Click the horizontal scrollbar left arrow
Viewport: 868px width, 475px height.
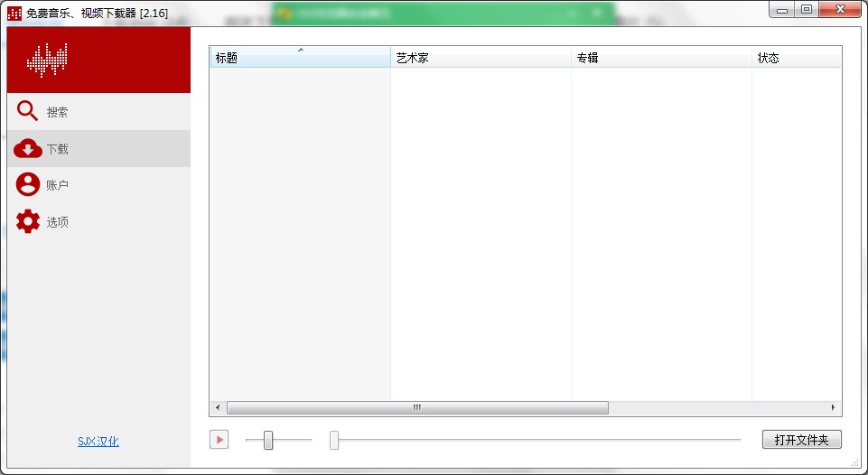coord(218,407)
